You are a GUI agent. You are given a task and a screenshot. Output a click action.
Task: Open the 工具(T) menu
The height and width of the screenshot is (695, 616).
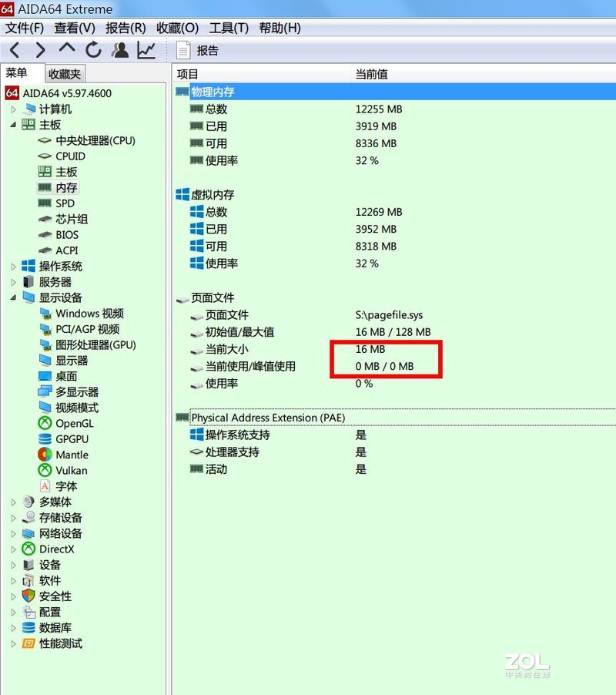[x=229, y=28]
